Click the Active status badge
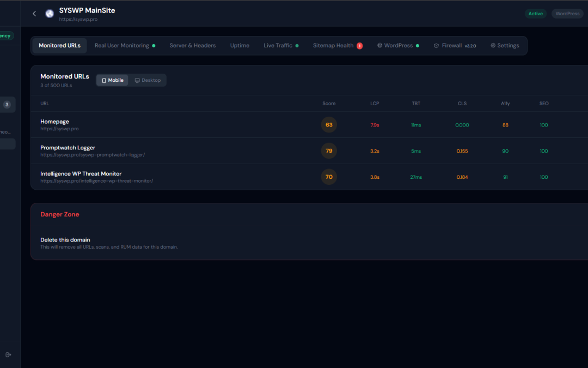This screenshot has height=368, width=588. pyautogui.click(x=536, y=14)
